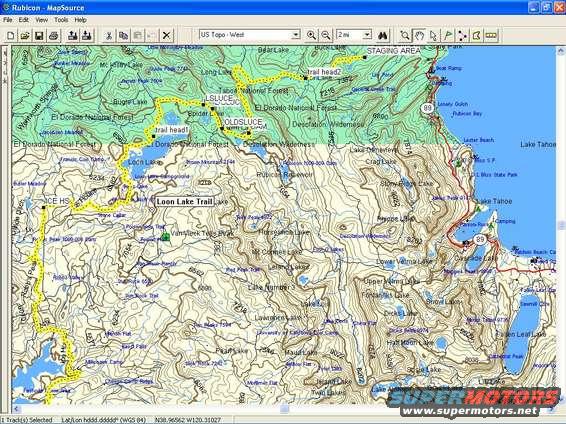The width and height of the screenshot is (566, 424).
Task: Click the binoculars Find icon
Action: tap(383, 35)
